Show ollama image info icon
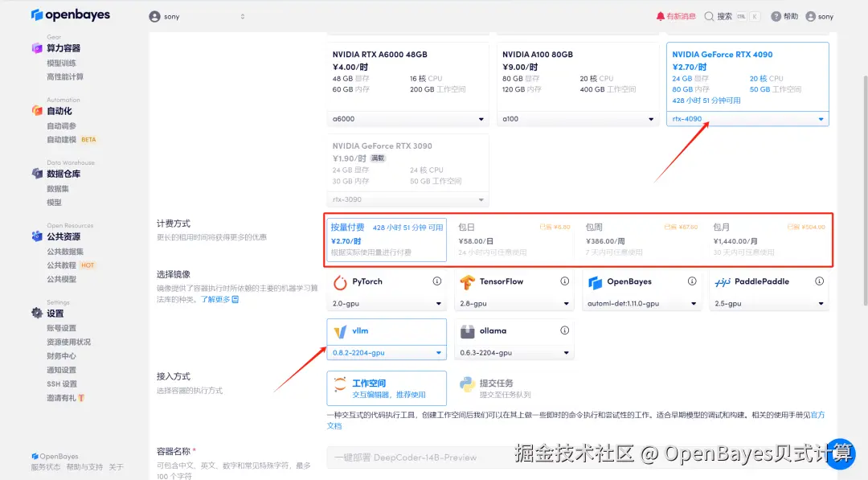This screenshot has height=480, width=868. coord(564,330)
